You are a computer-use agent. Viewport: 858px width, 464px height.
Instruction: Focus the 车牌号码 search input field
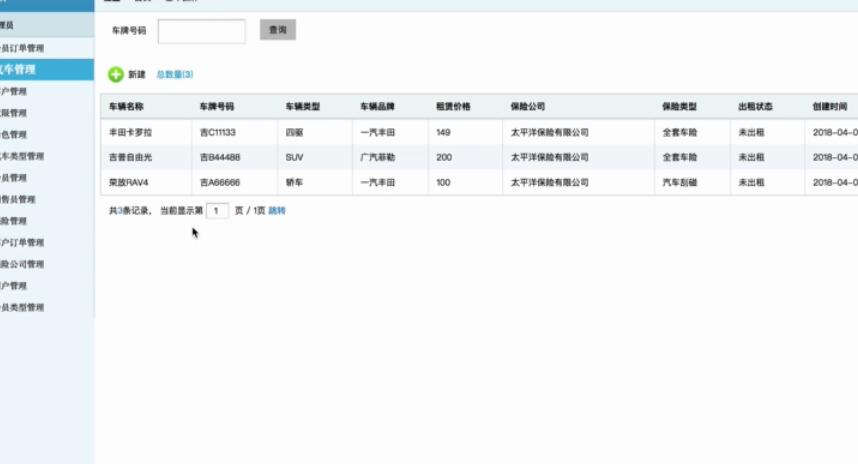pyautogui.click(x=202, y=31)
